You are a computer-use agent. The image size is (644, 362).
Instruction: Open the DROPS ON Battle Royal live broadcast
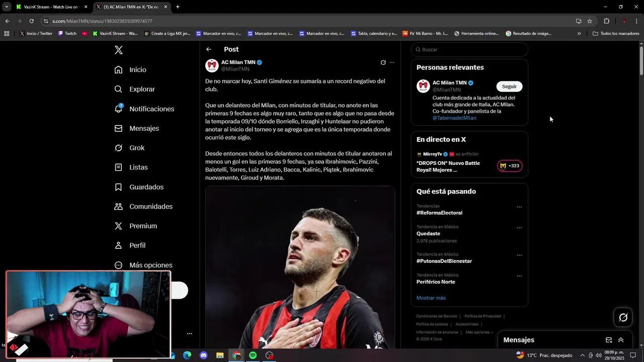coord(448,166)
